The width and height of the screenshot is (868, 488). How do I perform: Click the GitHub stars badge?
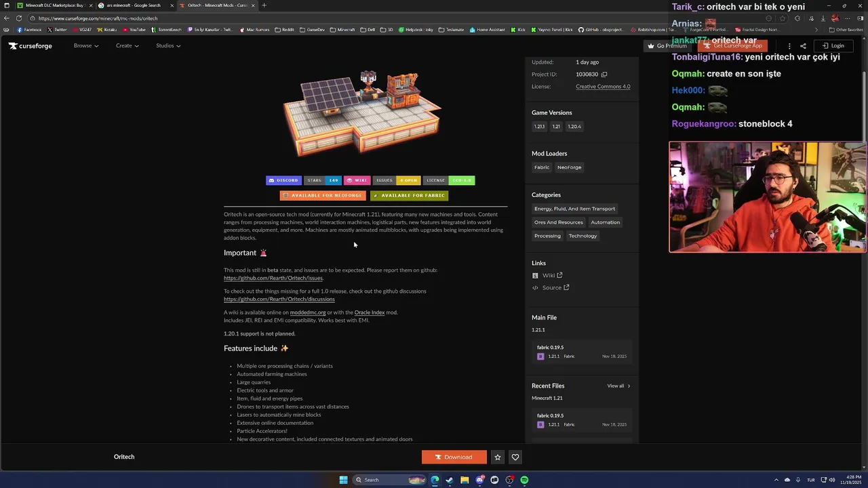pyautogui.click(x=323, y=180)
